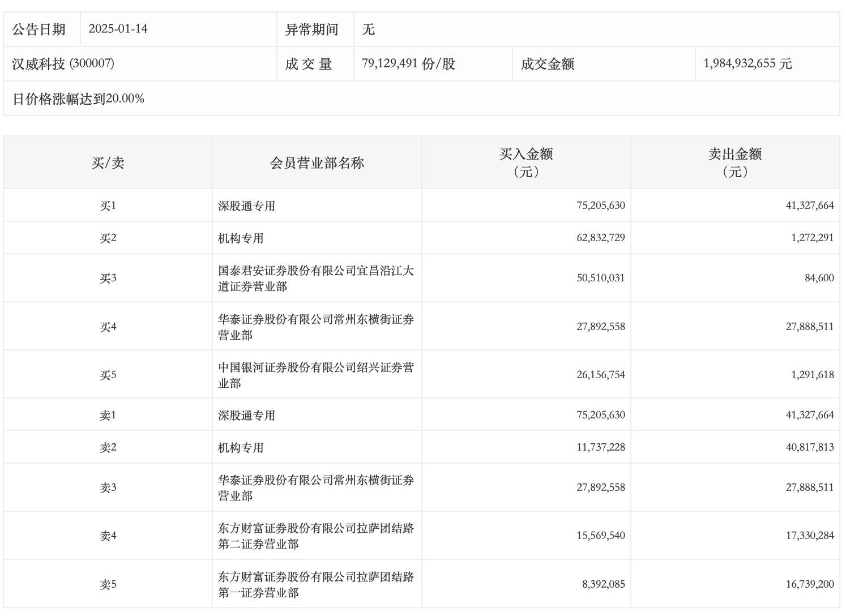
Task: Click the 会员营业部名称 column header
Action: [317, 163]
